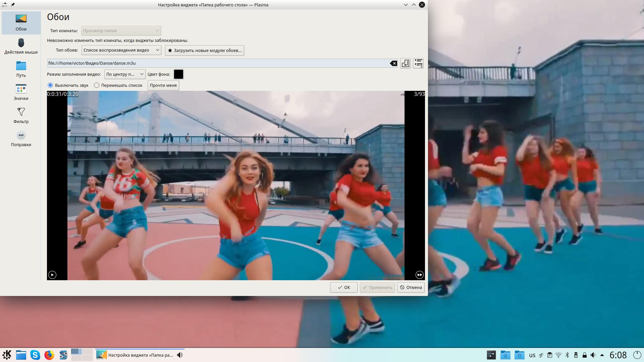Skip to next video with fast-forward icon

419,275
